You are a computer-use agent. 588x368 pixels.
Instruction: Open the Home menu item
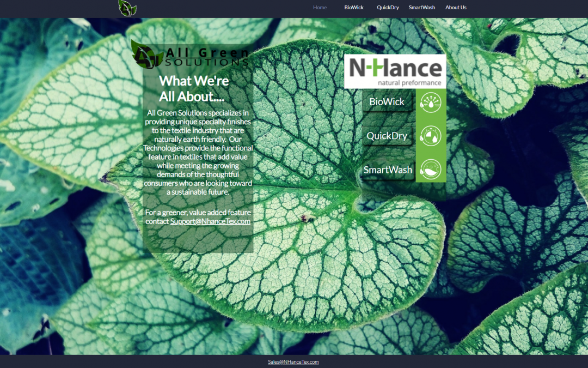320,8
